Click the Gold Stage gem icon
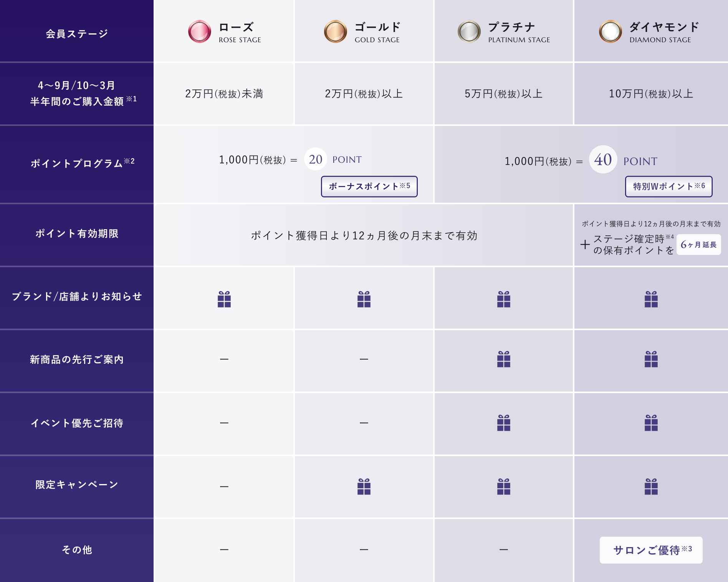This screenshot has height=582, width=728. coord(335,31)
